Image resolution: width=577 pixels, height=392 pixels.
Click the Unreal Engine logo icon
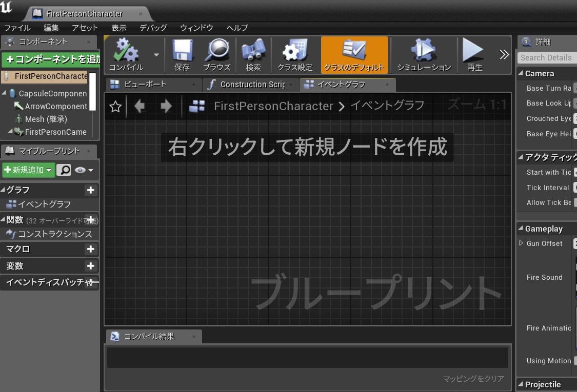click(x=6, y=7)
